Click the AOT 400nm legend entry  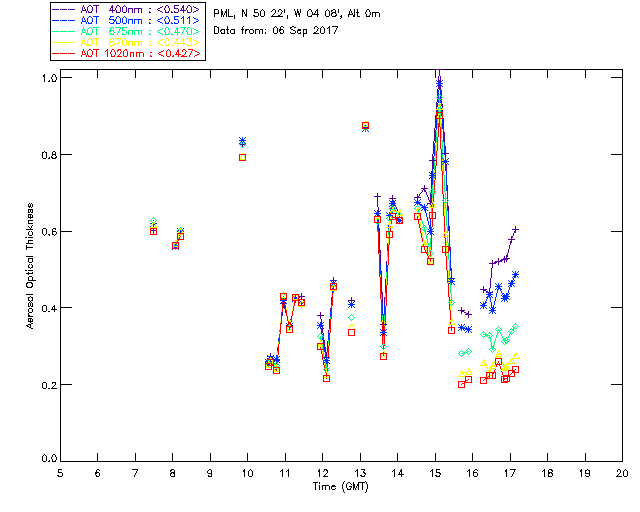(127, 9)
